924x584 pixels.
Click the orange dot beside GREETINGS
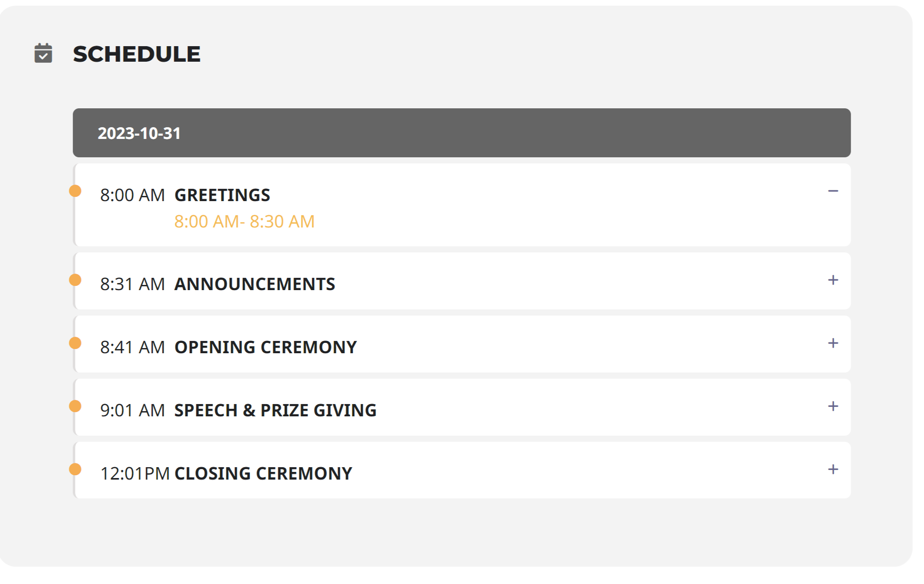pos(75,190)
